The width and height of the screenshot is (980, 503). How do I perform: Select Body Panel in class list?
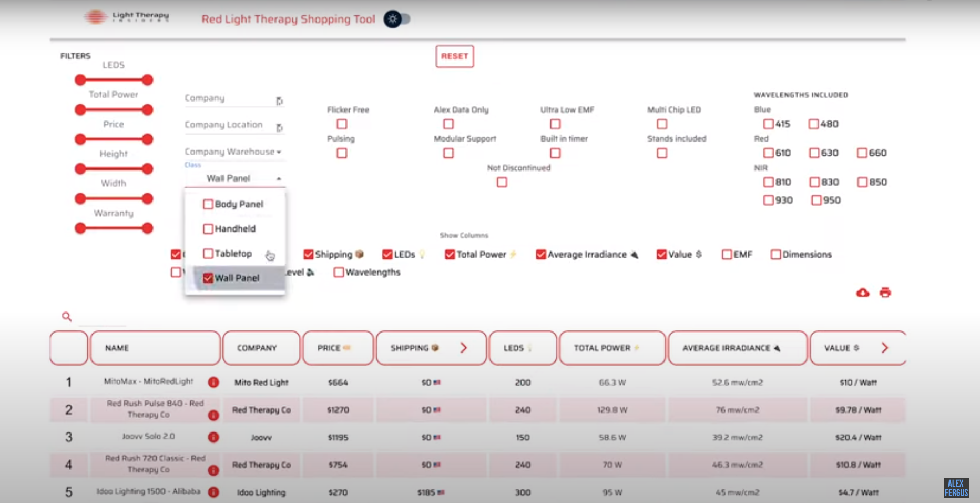pyautogui.click(x=208, y=204)
